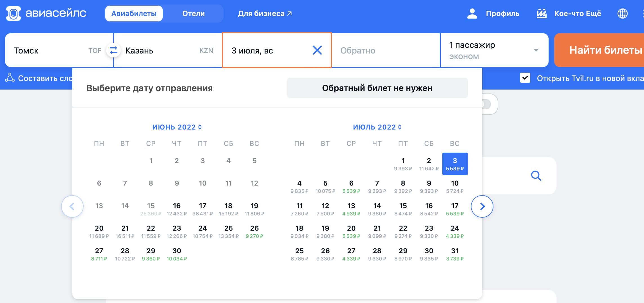Select June 28 priced 10 722 ₽
Screen dimensions: 644x303
coord(125,254)
